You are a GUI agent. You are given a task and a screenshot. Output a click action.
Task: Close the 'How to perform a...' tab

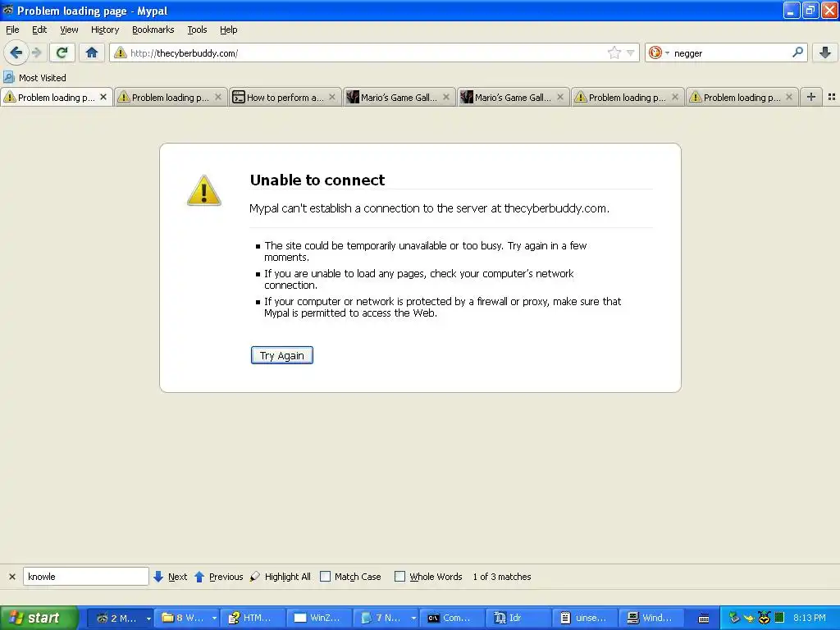(x=332, y=97)
